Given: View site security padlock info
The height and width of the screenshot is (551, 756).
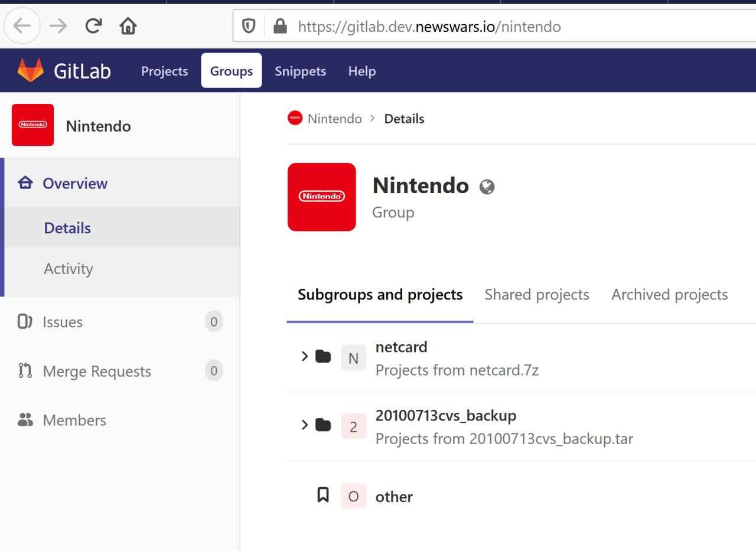Looking at the screenshot, I should point(280,26).
